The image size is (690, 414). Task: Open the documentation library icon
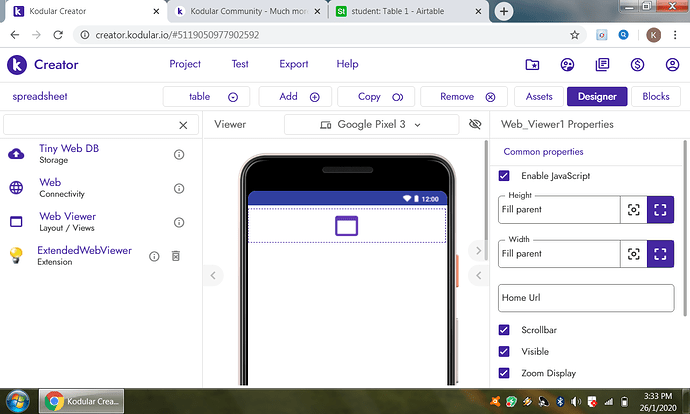(x=602, y=65)
